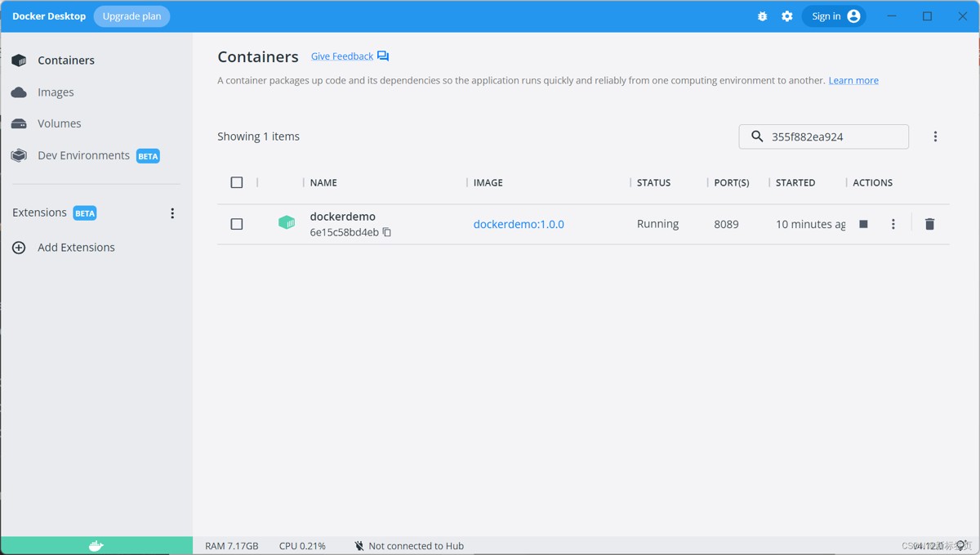Image resolution: width=980 pixels, height=555 pixels.
Task: Maximize the Docker Desktop window
Action: pyautogui.click(x=927, y=16)
